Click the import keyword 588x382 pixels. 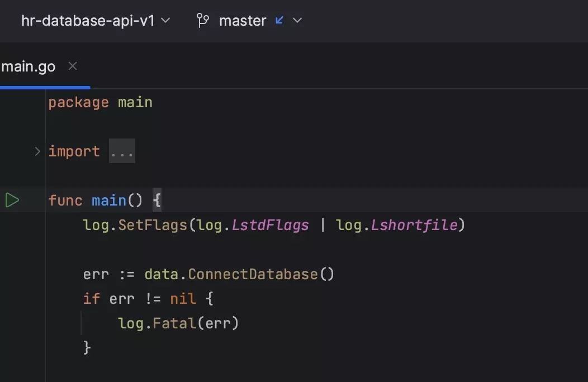coord(74,151)
